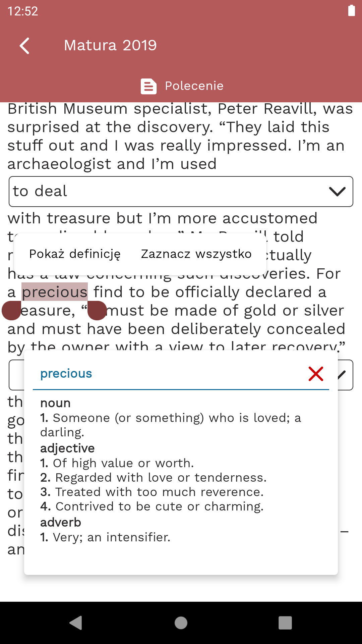362x644 pixels.
Task: Select 'Pokaż definicję' in context menu
Action: tap(75, 254)
